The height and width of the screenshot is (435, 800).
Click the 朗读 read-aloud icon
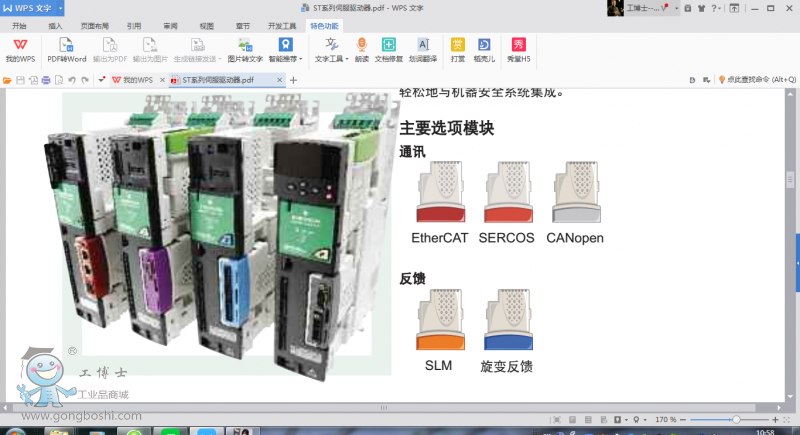pos(361,49)
